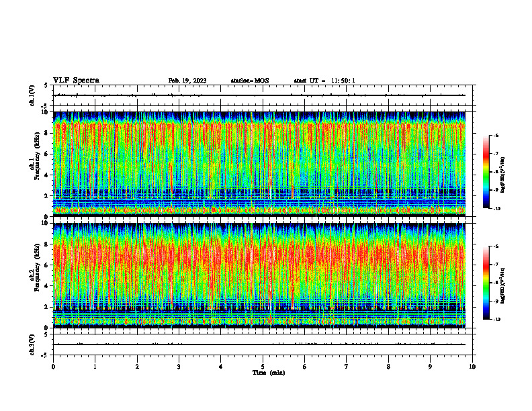This screenshot has height=411, width=532.
Task: Click the "2" kHz tick on ch.2 frequency axis
Action: point(46,307)
